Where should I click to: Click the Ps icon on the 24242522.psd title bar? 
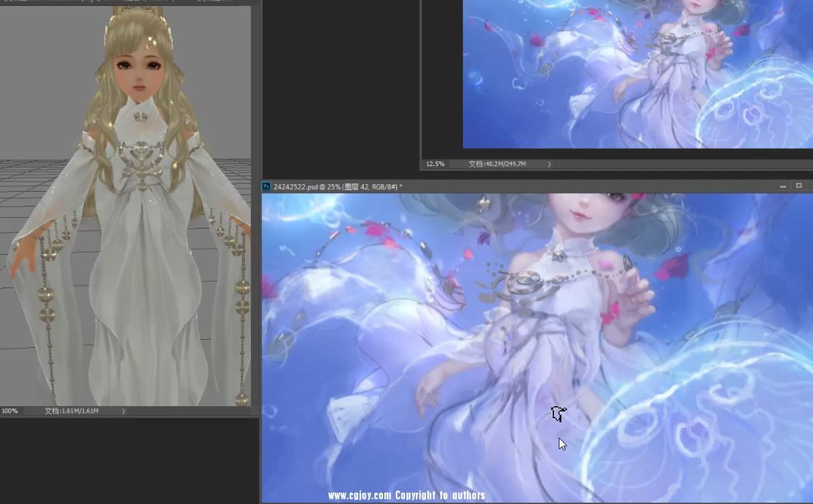266,186
